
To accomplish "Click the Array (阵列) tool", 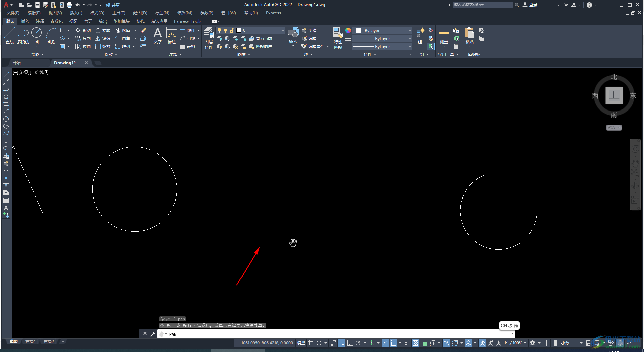I will coord(122,46).
